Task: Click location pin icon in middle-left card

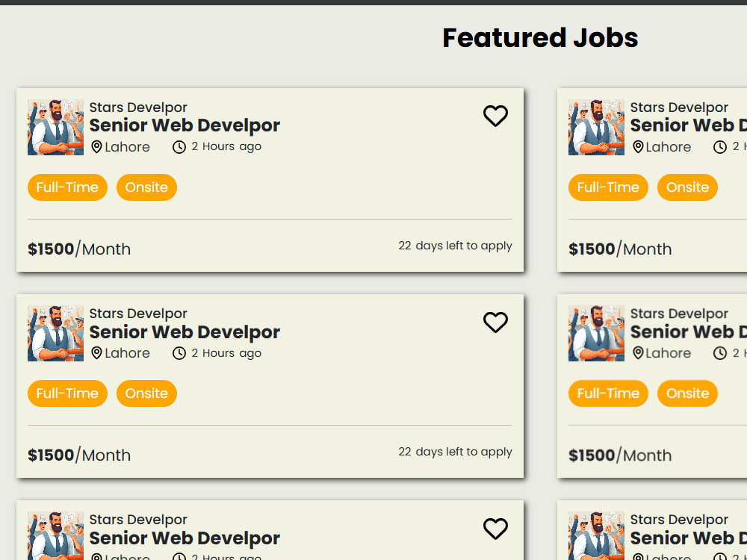Action: coord(96,353)
